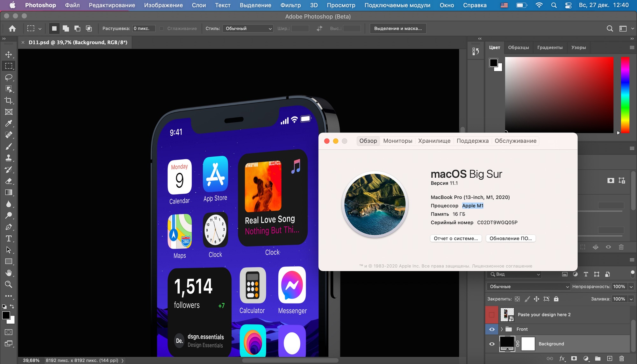
Task: Select the Zoom tool
Action: 9,284
